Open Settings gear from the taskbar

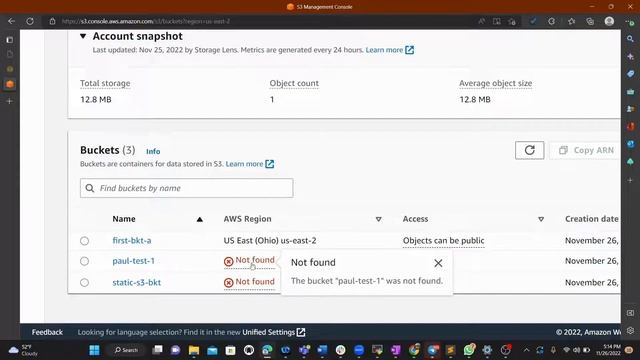(x=487, y=350)
